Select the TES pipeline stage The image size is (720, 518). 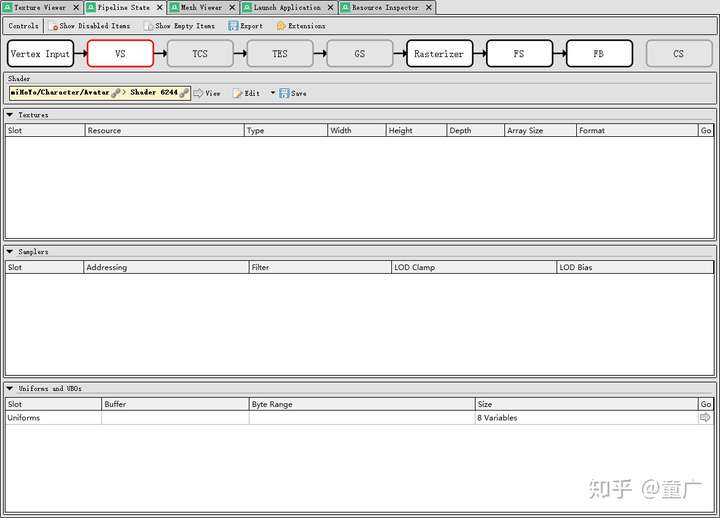[280, 54]
